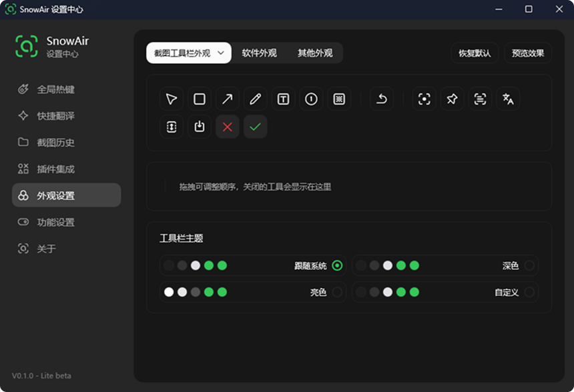574x392 pixels.
Task: Minimize the SnowAir window
Action: [499, 9]
